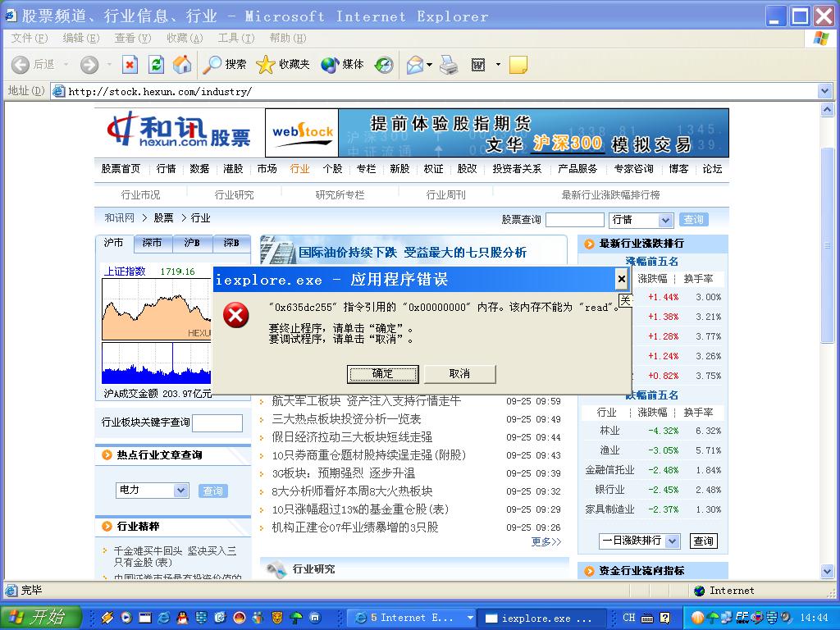This screenshot has width=840, height=630.
Task: Click the History clock icon
Action: click(384, 65)
